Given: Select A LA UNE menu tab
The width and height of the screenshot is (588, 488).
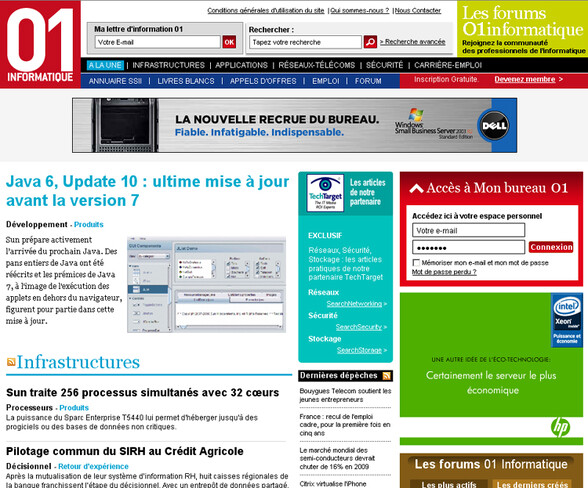Looking at the screenshot, I should pos(105,65).
